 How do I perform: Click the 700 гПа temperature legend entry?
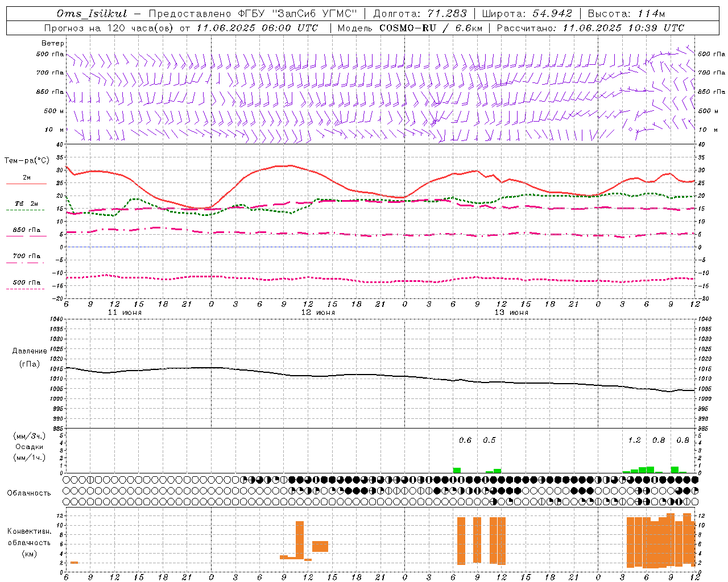pyautogui.click(x=26, y=258)
